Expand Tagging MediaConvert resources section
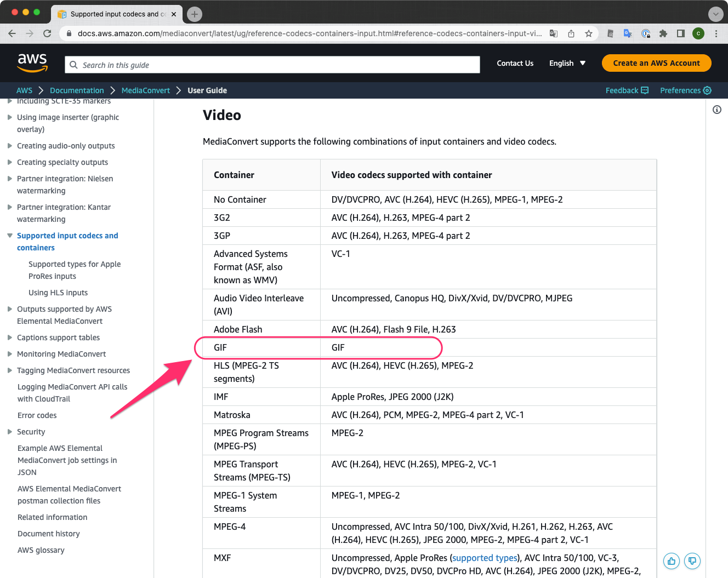Screen dimensions: 728x578 pyautogui.click(x=10, y=370)
